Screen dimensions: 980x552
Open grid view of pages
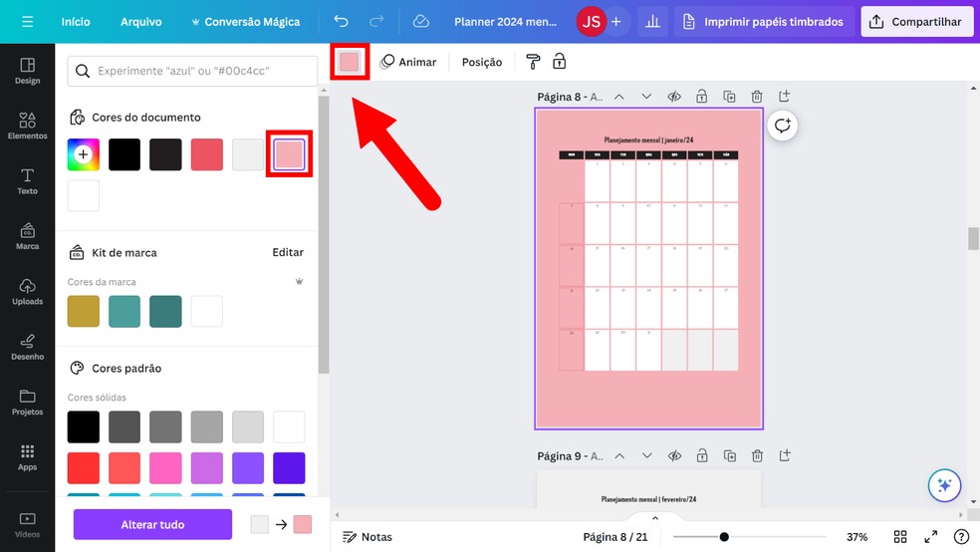(900, 537)
